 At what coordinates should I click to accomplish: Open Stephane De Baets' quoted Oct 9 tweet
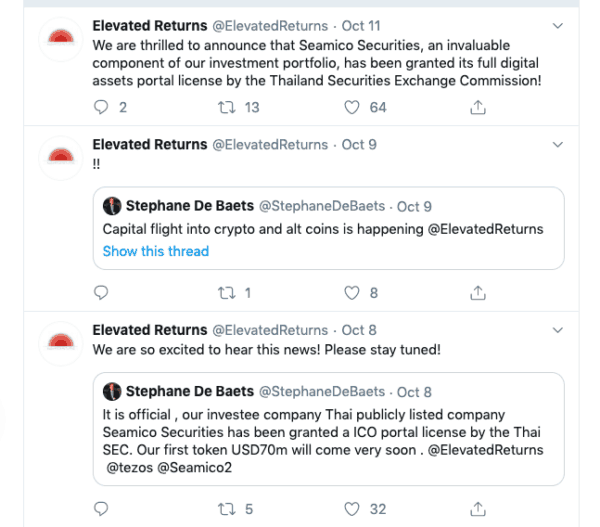click(330, 229)
